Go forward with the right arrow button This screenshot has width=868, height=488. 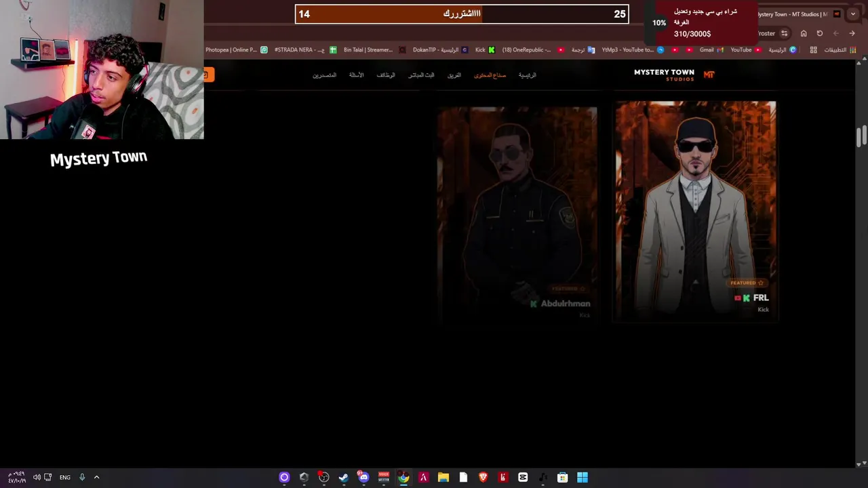852,33
